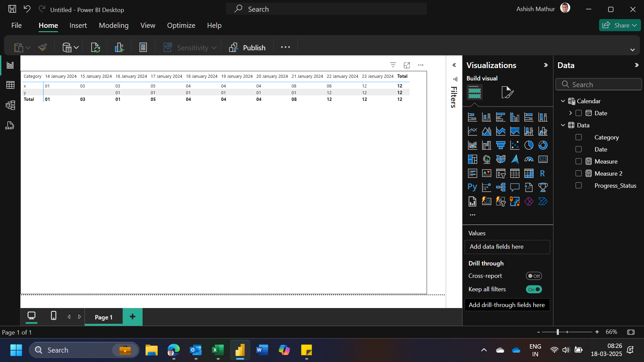Open the File menu
Screen dimensions: 644x362
coord(16,25)
